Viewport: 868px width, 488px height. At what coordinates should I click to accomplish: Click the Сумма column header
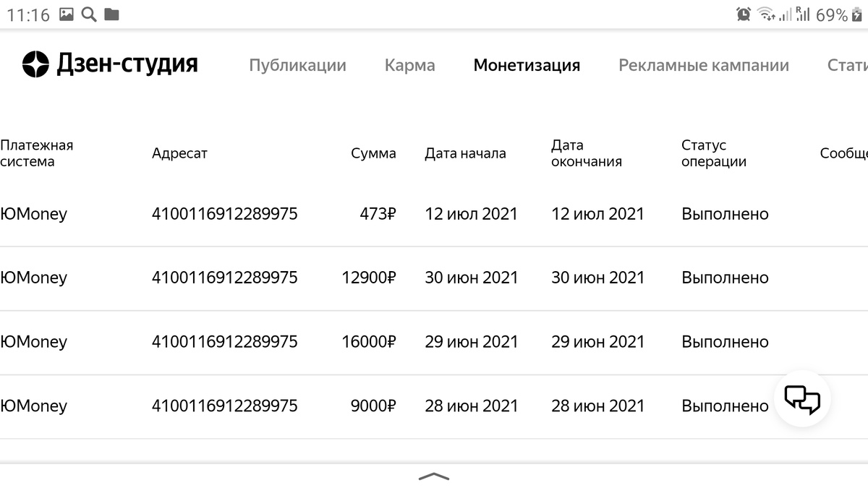click(x=373, y=153)
